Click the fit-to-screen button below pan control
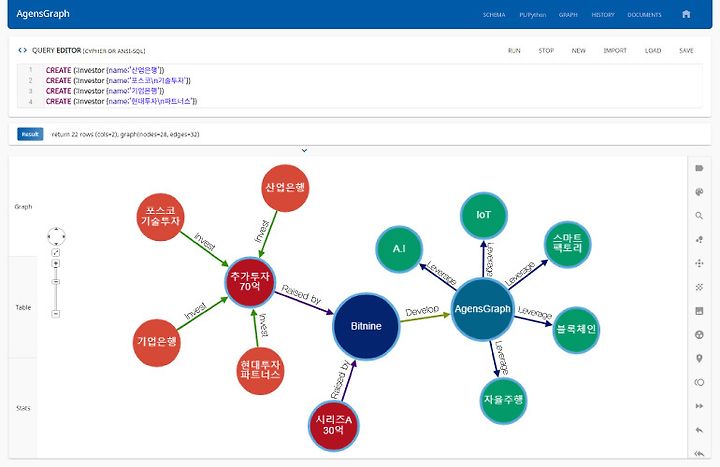Viewport: 720px width, 467px height. tap(56, 253)
